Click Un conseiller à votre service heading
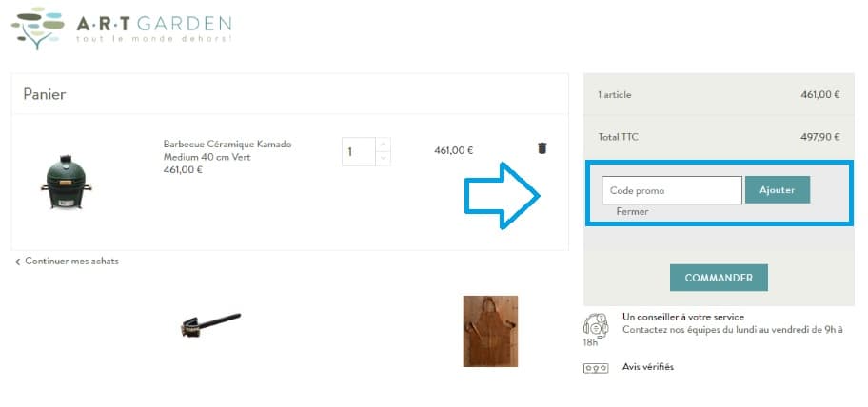 pos(683,317)
